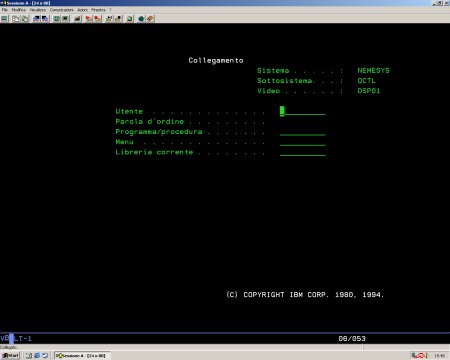Click the Receive File toolbar icon
Screen dimensions: 450x360
pyautogui.click(x=45, y=19)
